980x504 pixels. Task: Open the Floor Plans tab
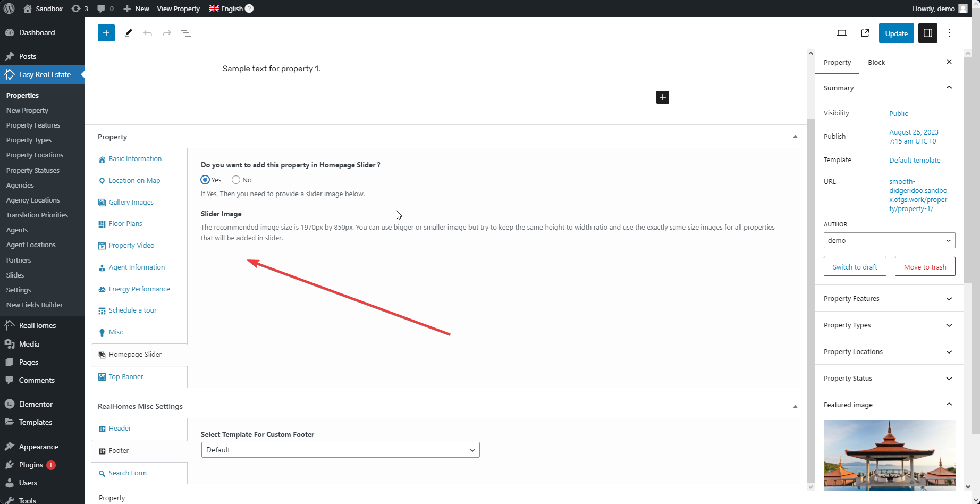pos(125,223)
